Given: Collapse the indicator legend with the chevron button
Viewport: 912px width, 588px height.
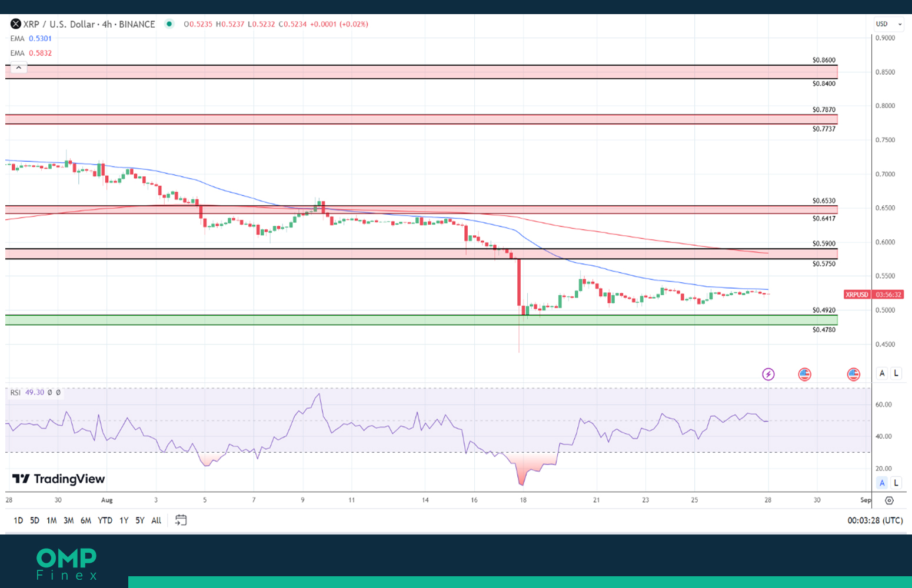Looking at the screenshot, I should coord(19,68).
